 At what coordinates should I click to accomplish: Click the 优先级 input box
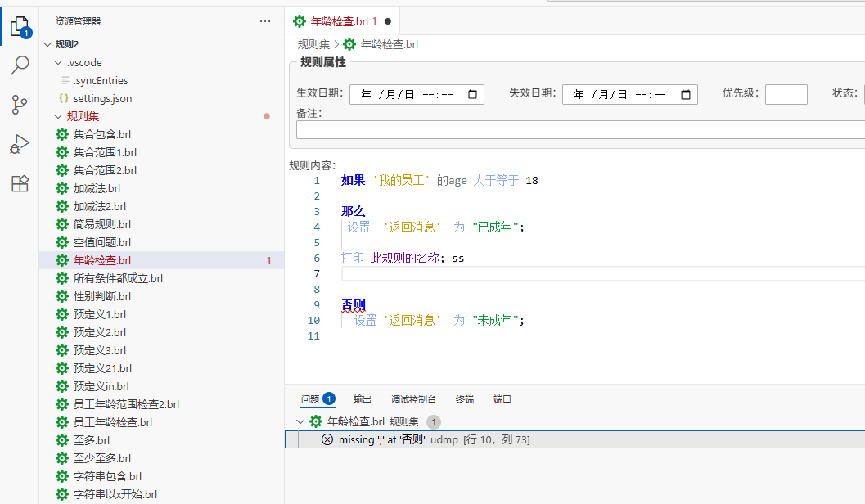click(x=786, y=94)
